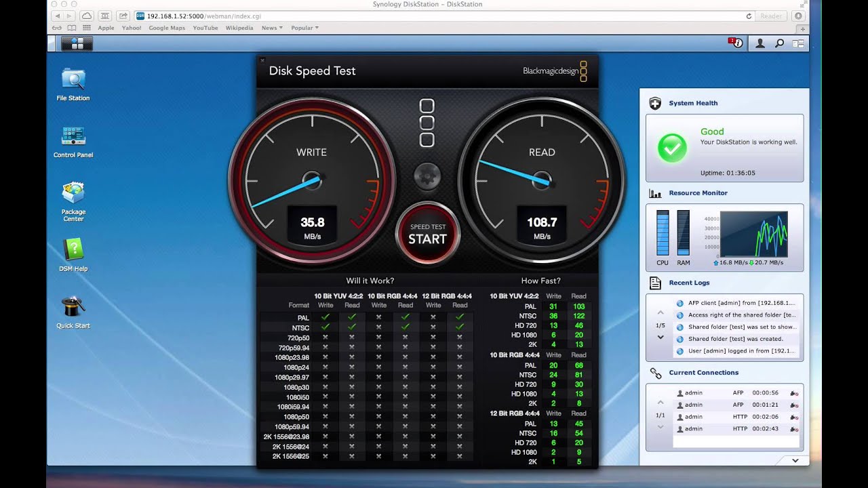Open Safari Top Sites grid icon
The height and width of the screenshot is (488, 868).
click(87, 28)
